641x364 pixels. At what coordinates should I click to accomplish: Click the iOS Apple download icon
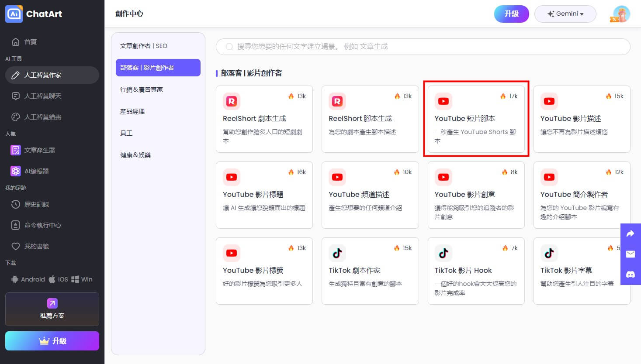point(52,279)
